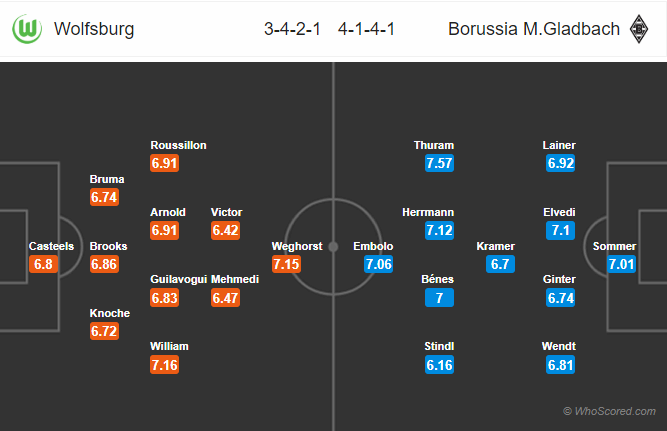Open the Borussia M.Gladbach team name link
The height and width of the screenshot is (431, 667).
pos(534,29)
